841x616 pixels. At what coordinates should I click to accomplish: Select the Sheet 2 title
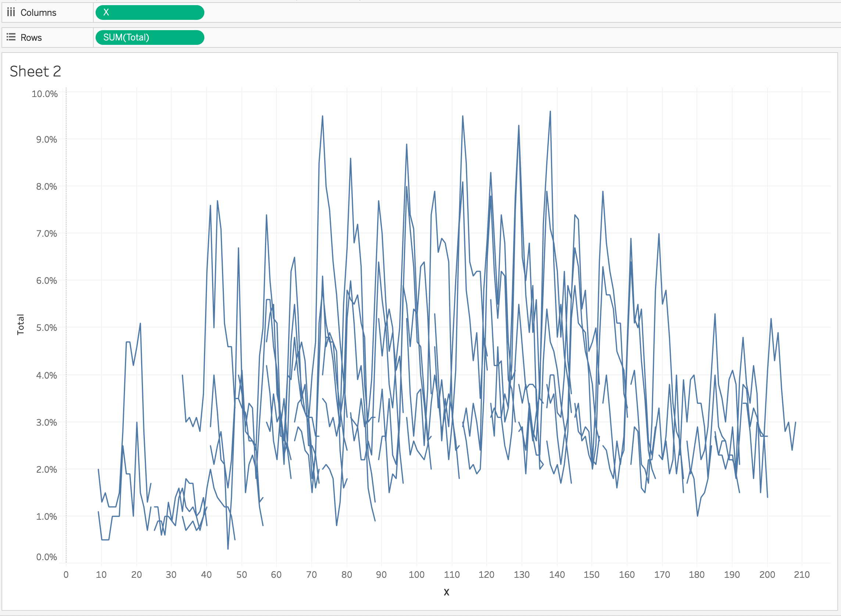(35, 71)
